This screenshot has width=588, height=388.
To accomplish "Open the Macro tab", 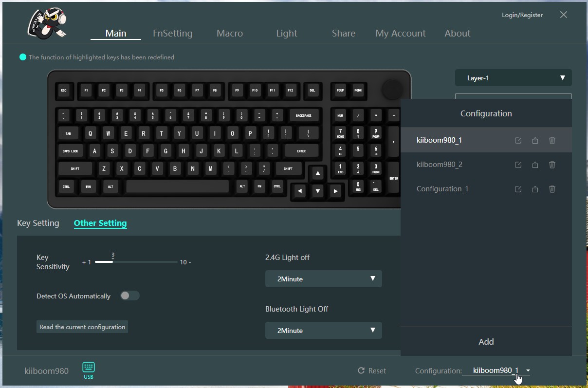I will [230, 33].
